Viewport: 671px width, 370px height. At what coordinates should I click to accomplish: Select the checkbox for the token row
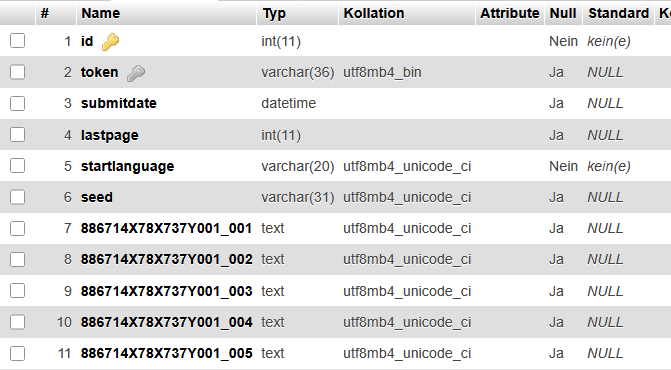pos(18,72)
